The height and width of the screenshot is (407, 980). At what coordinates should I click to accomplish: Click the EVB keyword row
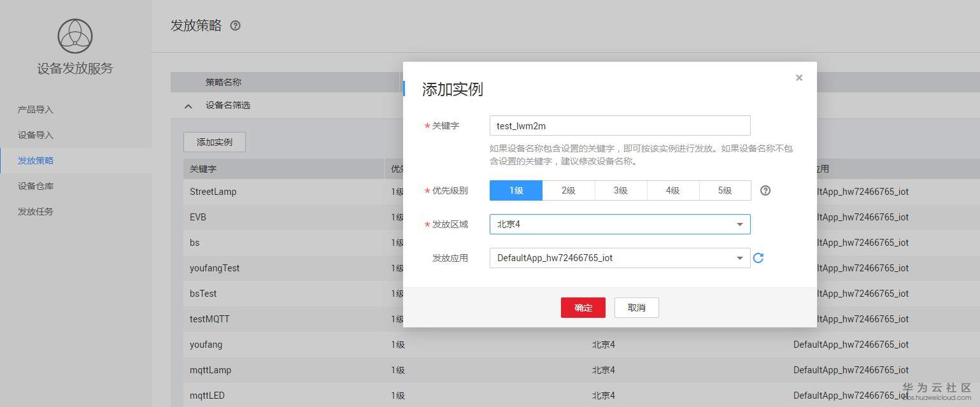click(198, 217)
